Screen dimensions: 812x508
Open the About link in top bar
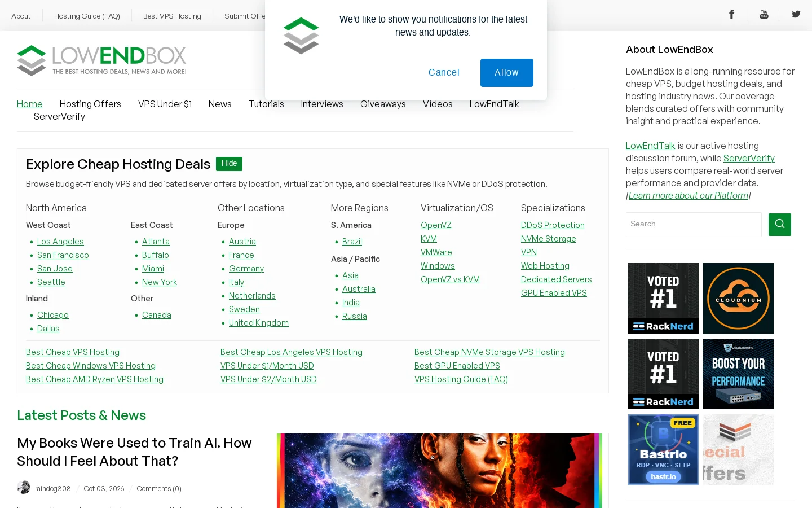(x=21, y=16)
